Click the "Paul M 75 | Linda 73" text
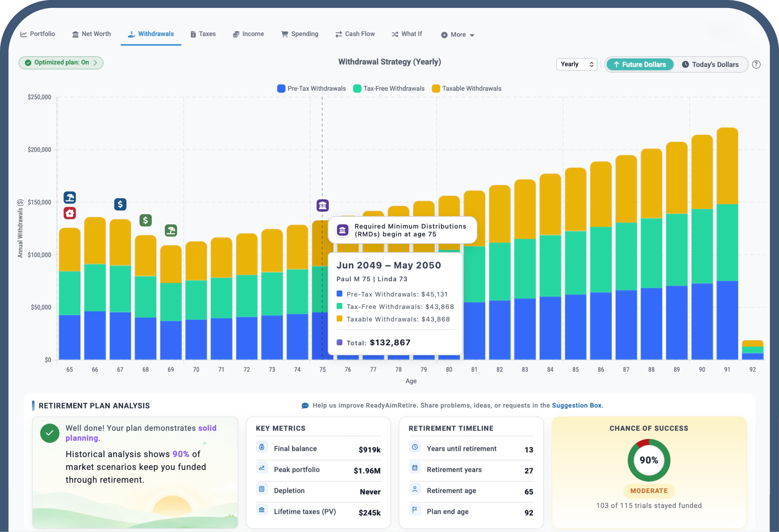Viewport: 779px width, 532px height. [x=372, y=279]
